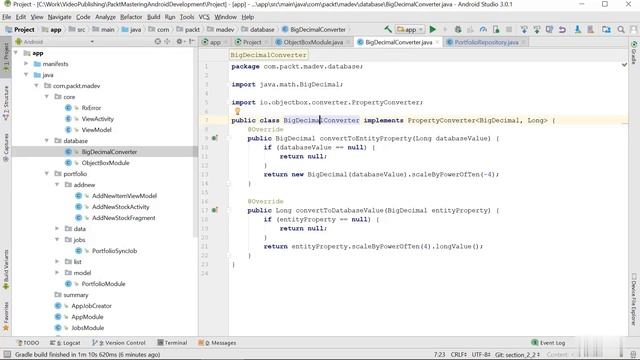Switch to PortfolioRepository.java tab
Viewport: 640px width, 360px height.
coord(486,42)
